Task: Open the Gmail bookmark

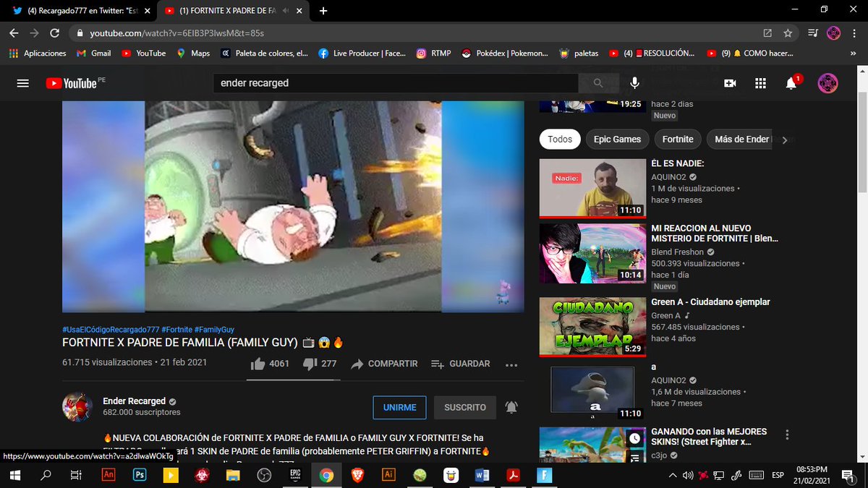Action: (94, 53)
